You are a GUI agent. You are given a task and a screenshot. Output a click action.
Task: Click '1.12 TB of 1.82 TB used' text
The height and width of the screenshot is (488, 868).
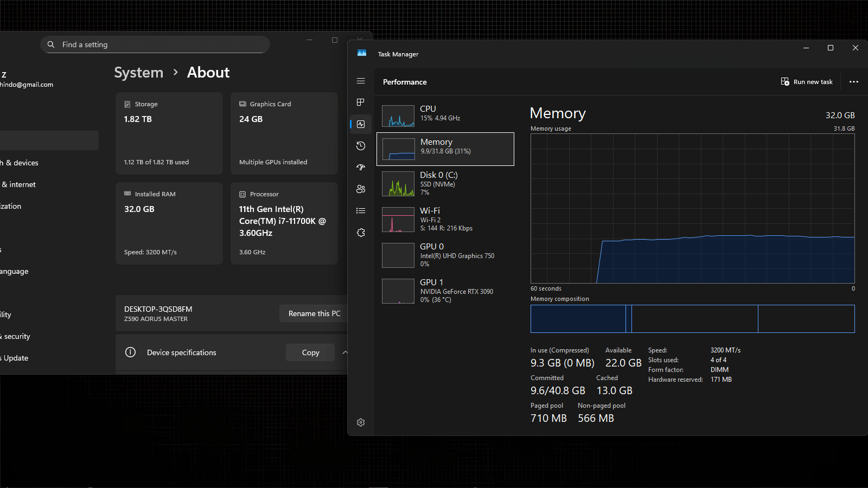coord(156,162)
